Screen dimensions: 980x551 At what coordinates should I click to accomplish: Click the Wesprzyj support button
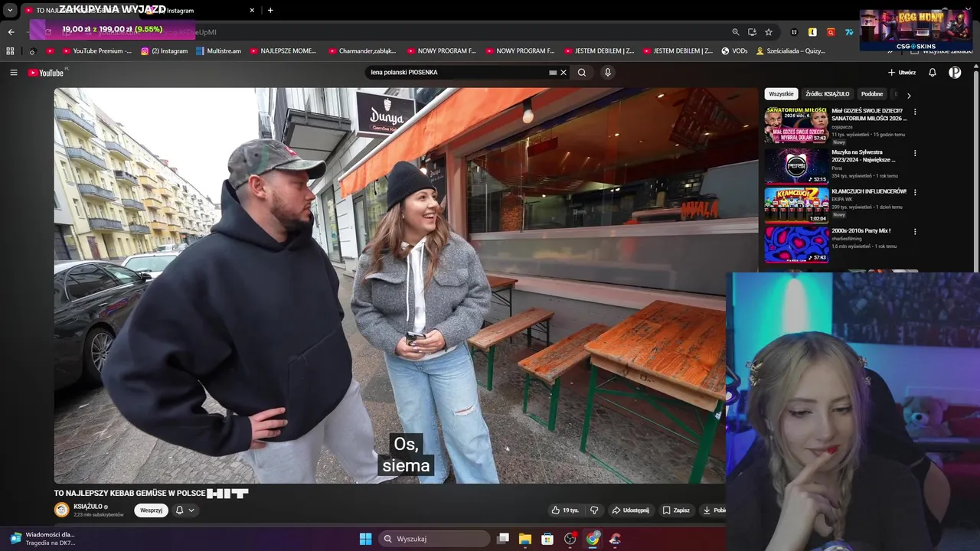tap(151, 510)
